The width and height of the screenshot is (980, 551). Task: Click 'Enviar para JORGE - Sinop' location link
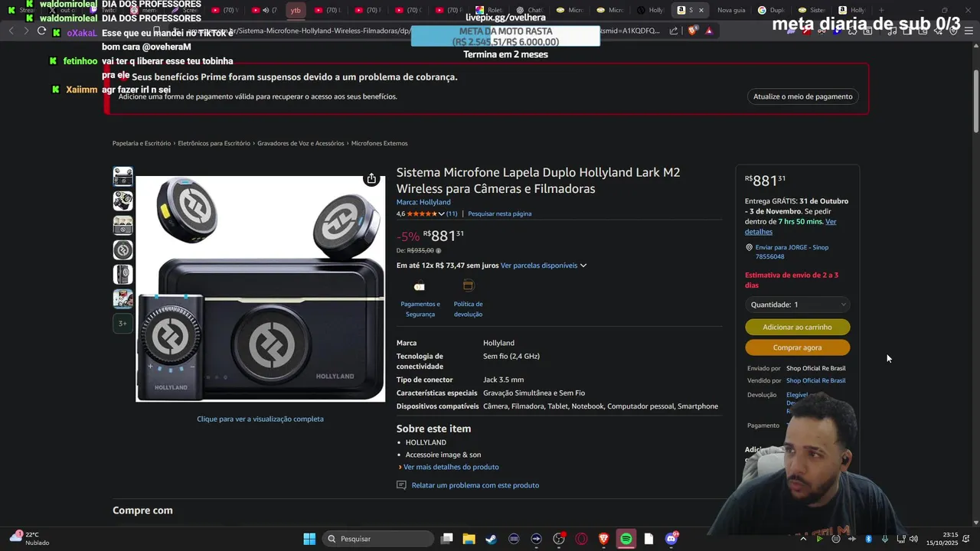coord(792,252)
